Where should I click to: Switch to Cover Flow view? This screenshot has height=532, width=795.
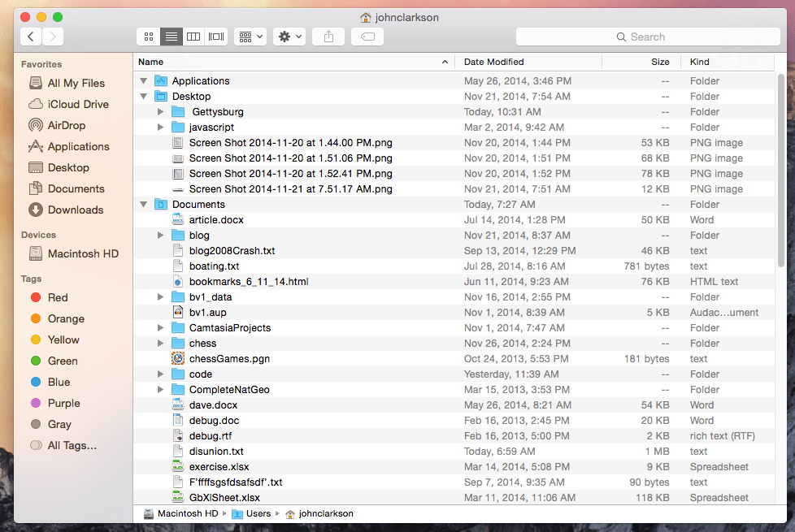[216, 36]
